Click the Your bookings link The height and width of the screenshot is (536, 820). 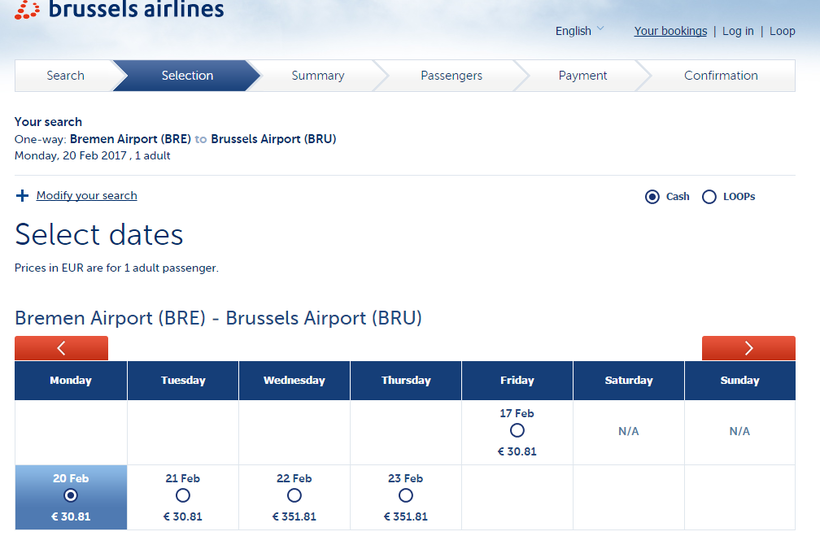coord(670,31)
